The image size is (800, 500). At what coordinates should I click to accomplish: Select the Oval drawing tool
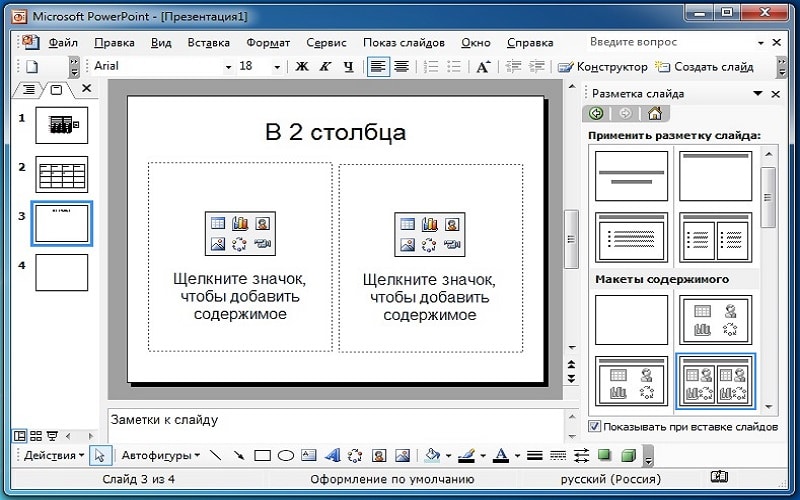pos(286,455)
